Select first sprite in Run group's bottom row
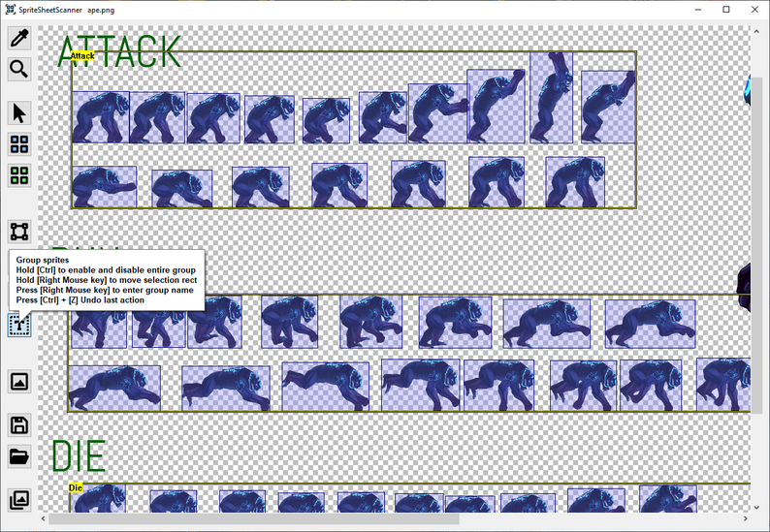Viewport: 770px width, 532px height. 114,389
